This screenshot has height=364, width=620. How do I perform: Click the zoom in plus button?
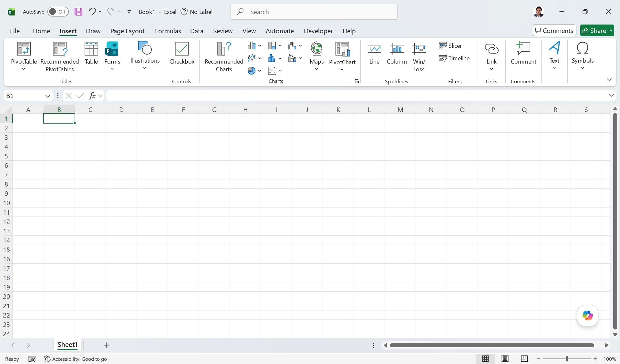tap(595, 359)
